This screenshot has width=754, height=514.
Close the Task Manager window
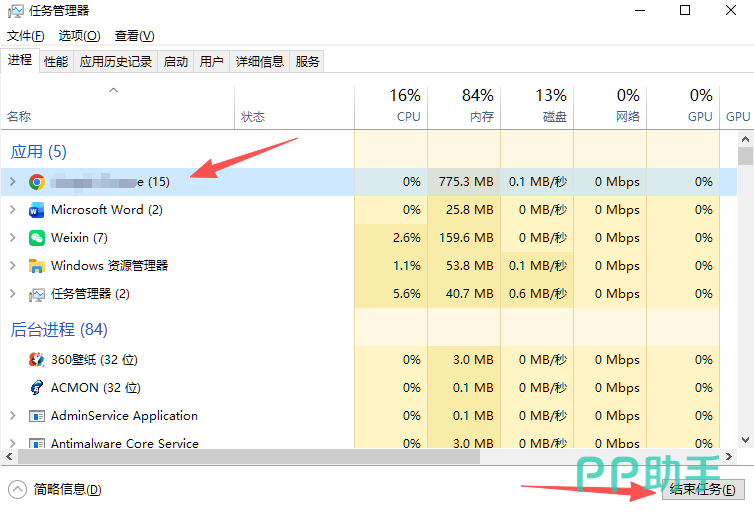pos(731,11)
